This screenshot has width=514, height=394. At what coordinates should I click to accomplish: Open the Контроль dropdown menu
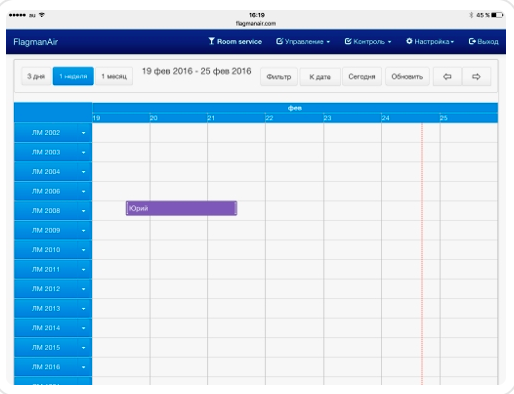point(368,42)
